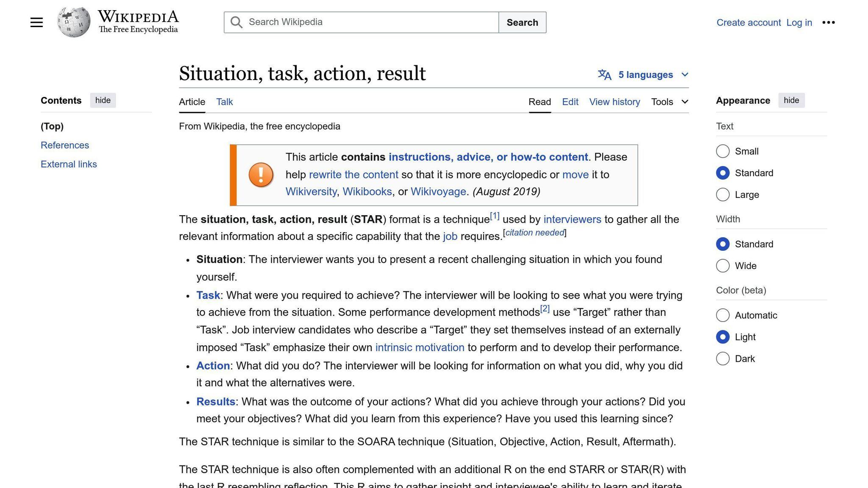This screenshot has height=488, width=868.
Task: Select Automatic color mode
Action: [723, 315]
